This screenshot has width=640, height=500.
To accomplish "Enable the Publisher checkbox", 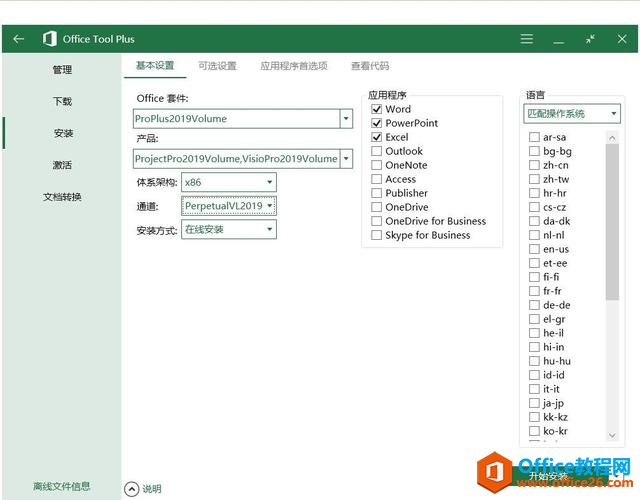I will pyautogui.click(x=376, y=193).
